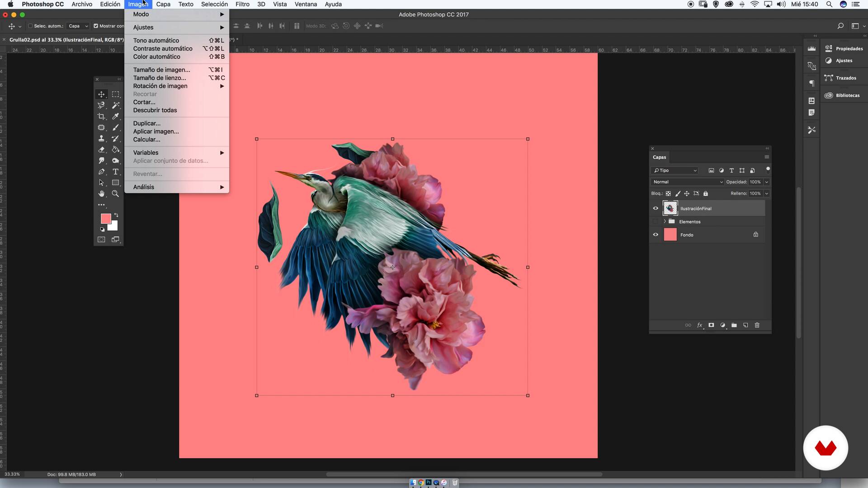Open the Capas panel options menu

(x=767, y=157)
